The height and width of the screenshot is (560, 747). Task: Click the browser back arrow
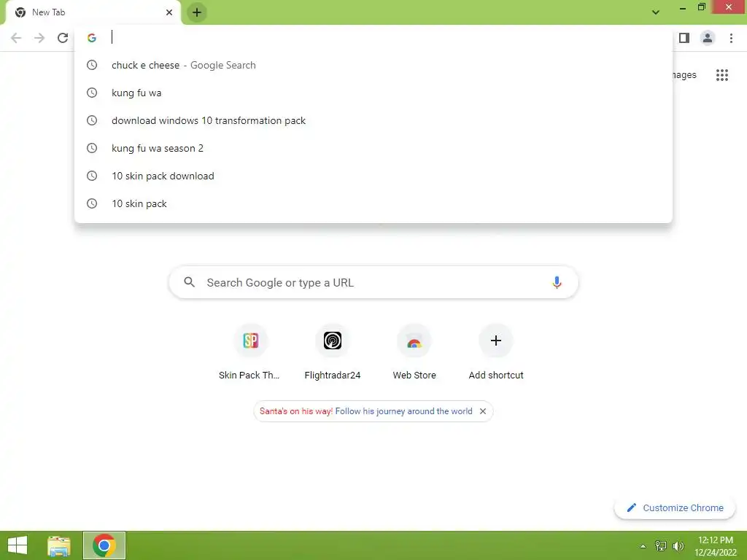[16, 38]
